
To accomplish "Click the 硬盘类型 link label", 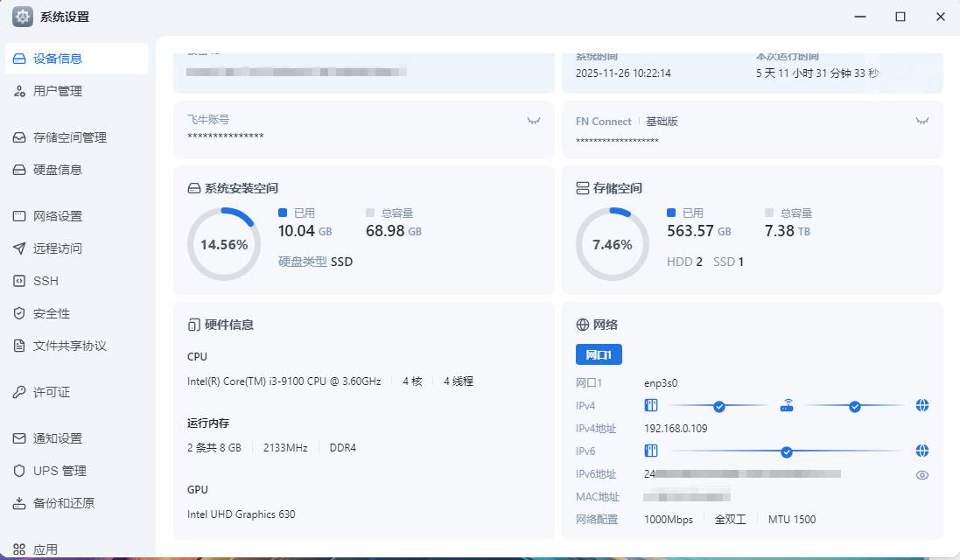I will (x=303, y=262).
